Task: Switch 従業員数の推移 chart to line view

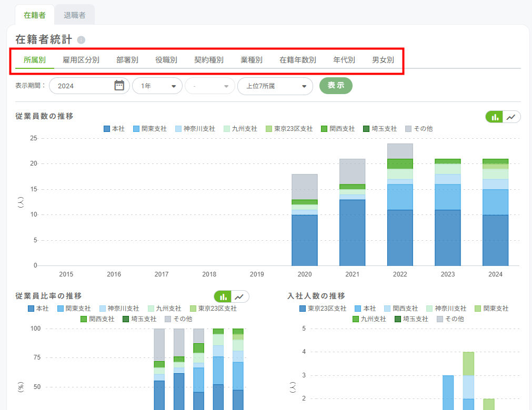Action: pos(511,117)
